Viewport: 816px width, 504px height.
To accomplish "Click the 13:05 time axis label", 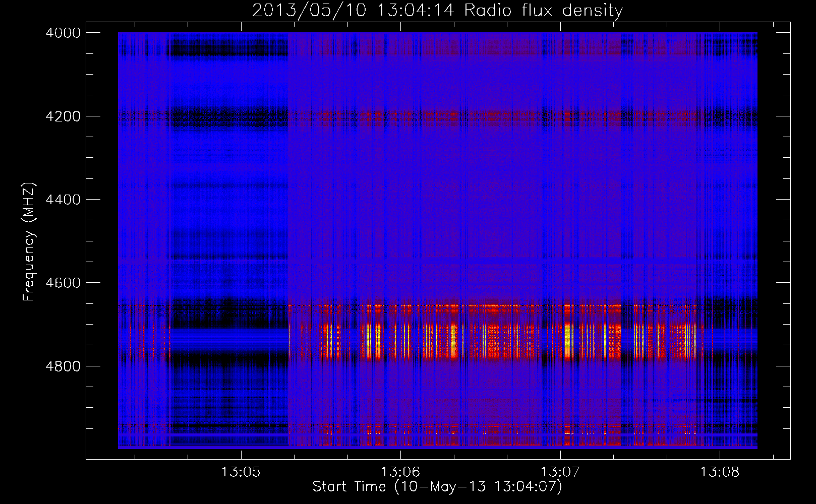I will [x=241, y=472].
